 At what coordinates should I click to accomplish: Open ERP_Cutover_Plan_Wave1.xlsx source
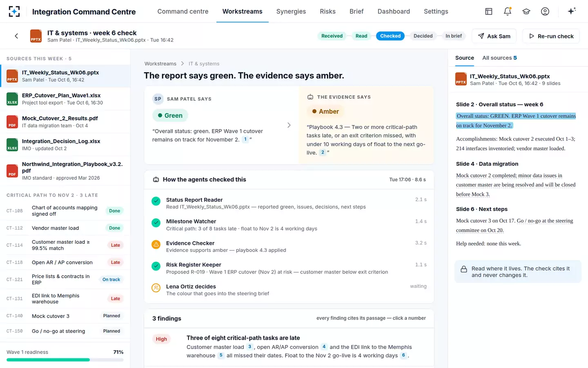point(65,99)
